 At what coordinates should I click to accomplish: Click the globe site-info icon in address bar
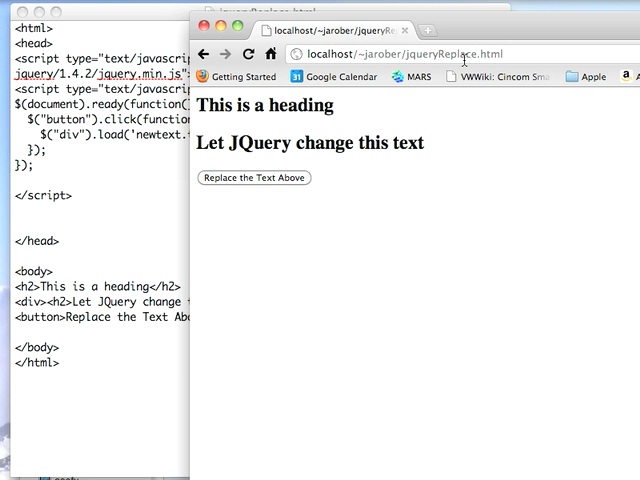pos(296,55)
